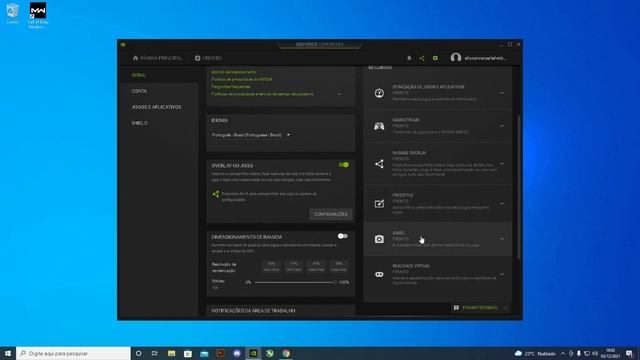Select Geral in the settings sidebar
Viewport: 640px width, 360px height.
tap(139, 75)
